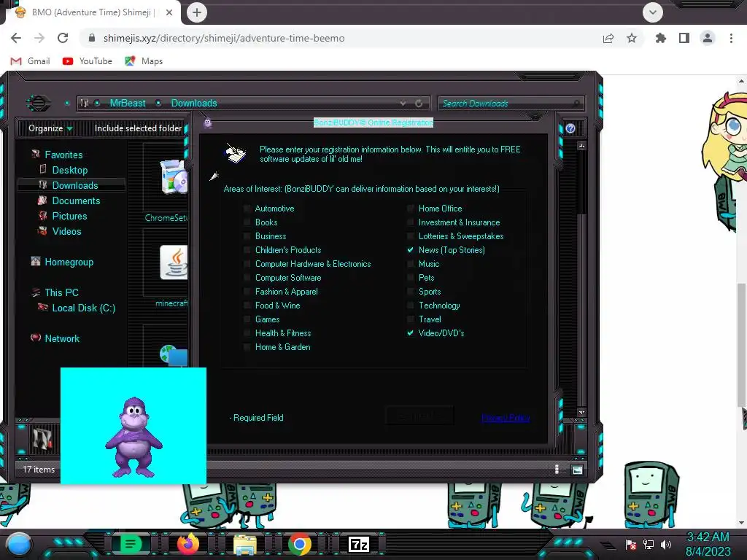Check the Business interest box

coord(247,236)
